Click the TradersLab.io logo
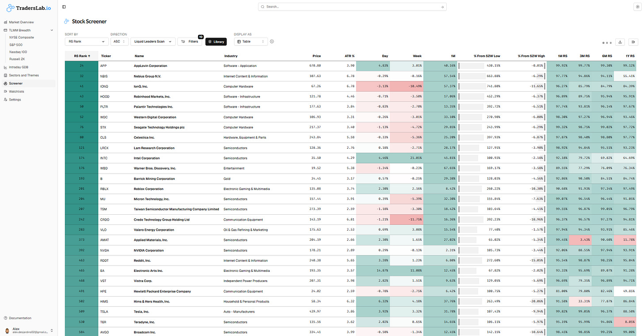The image size is (644, 336). point(29,8)
